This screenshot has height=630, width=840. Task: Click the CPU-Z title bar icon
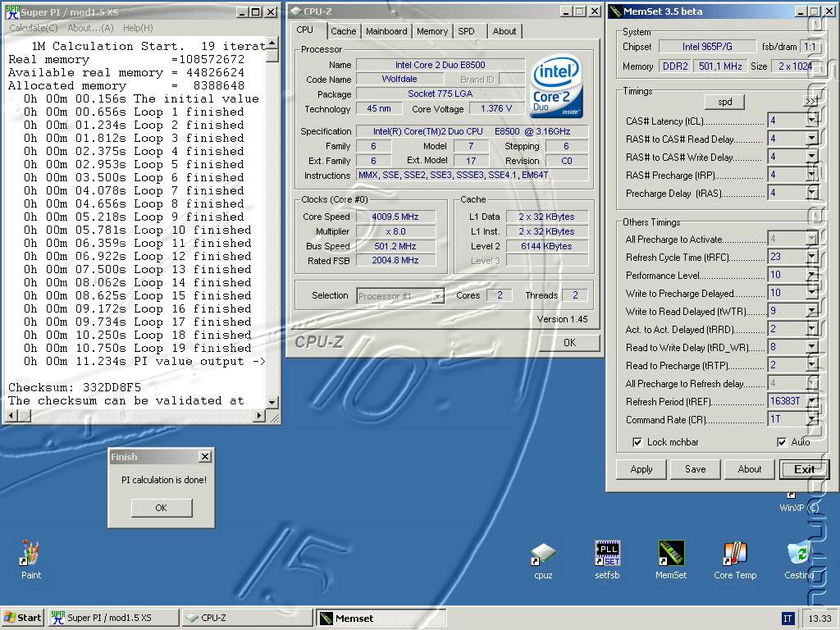(295, 11)
